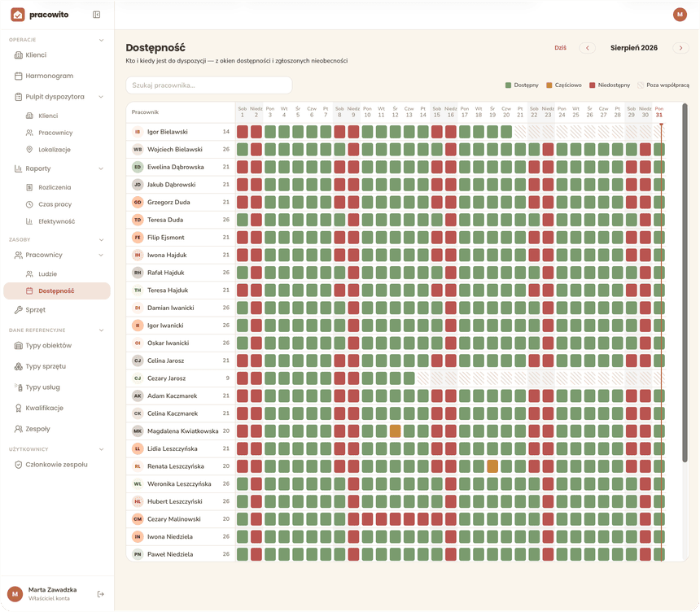Collapse Pulpit dyspozytora submenu chevron

coord(101,97)
